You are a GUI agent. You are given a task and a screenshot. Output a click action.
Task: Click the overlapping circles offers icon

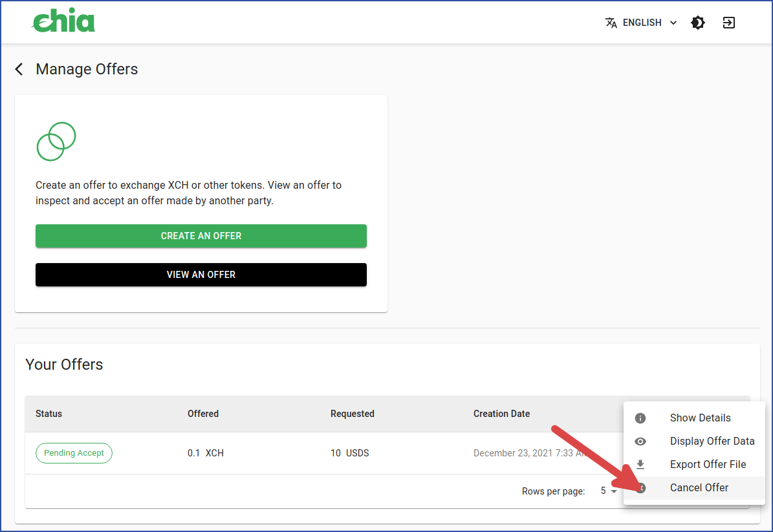point(56,142)
